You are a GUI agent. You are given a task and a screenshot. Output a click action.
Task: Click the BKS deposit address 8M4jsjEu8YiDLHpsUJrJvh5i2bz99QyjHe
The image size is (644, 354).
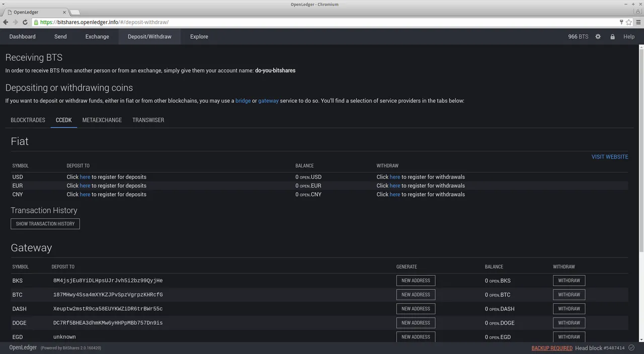click(108, 280)
